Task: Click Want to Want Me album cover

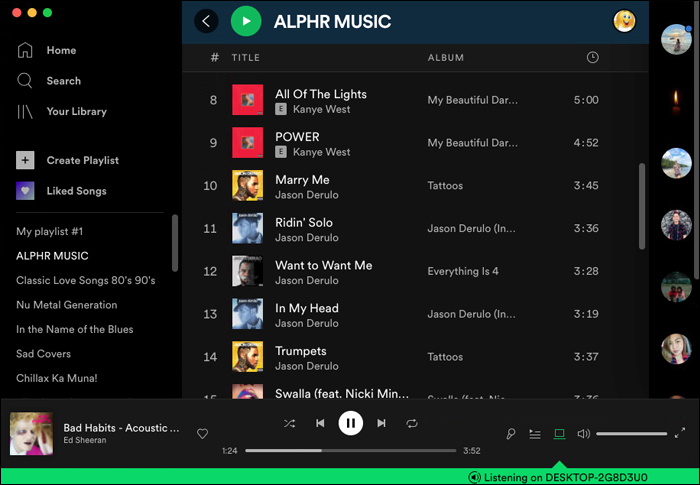Action: [247, 271]
